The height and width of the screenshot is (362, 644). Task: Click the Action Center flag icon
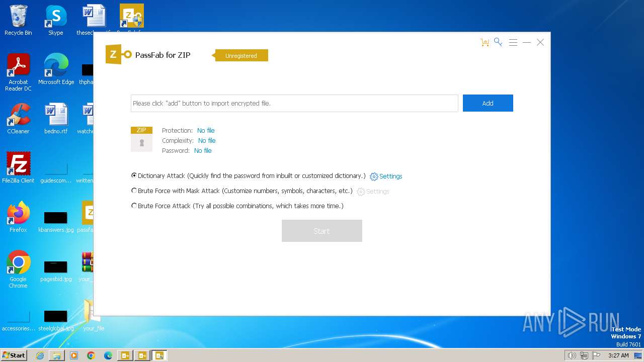597,355
